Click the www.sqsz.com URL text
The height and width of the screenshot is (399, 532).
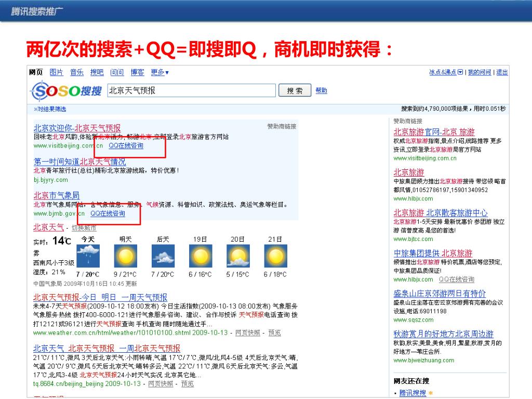414,320
